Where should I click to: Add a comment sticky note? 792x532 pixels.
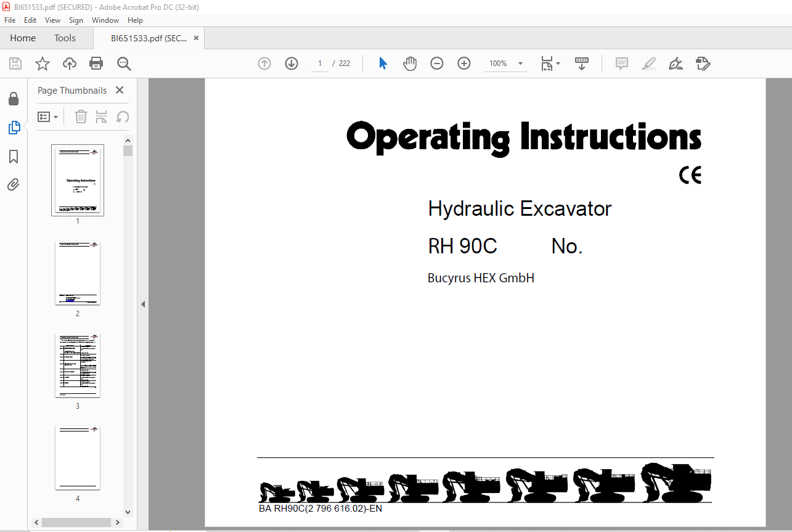622,63
